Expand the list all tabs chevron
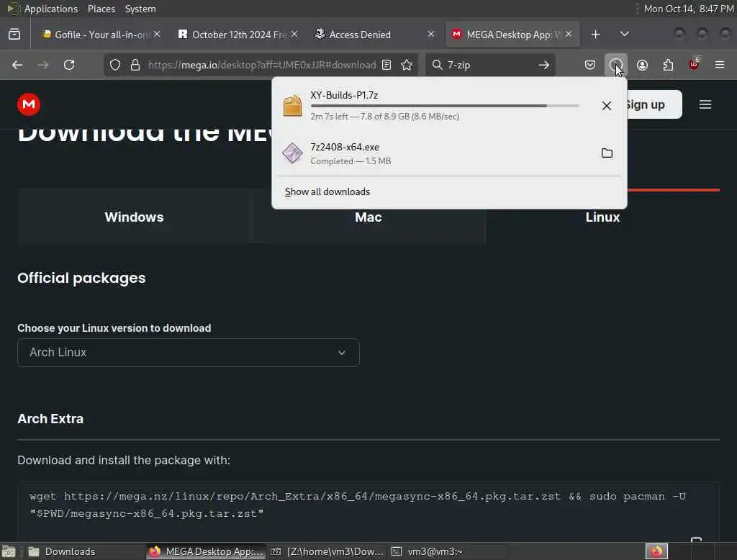737x560 pixels. click(x=624, y=35)
